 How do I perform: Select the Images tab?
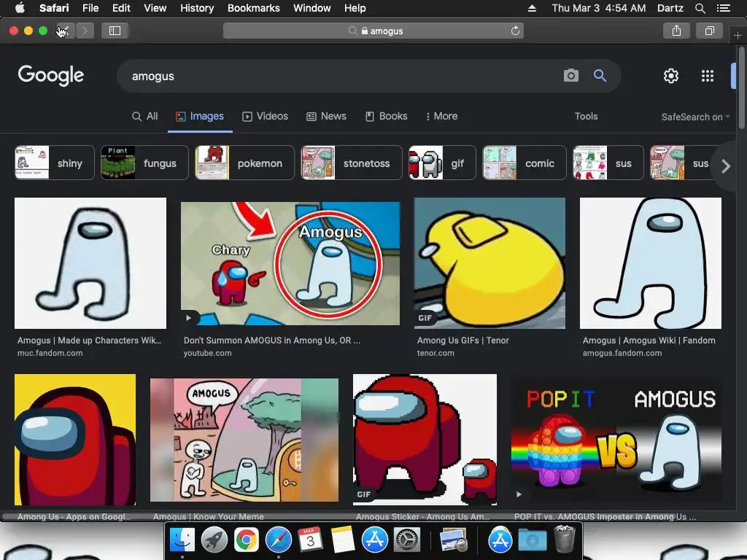coord(200,116)
